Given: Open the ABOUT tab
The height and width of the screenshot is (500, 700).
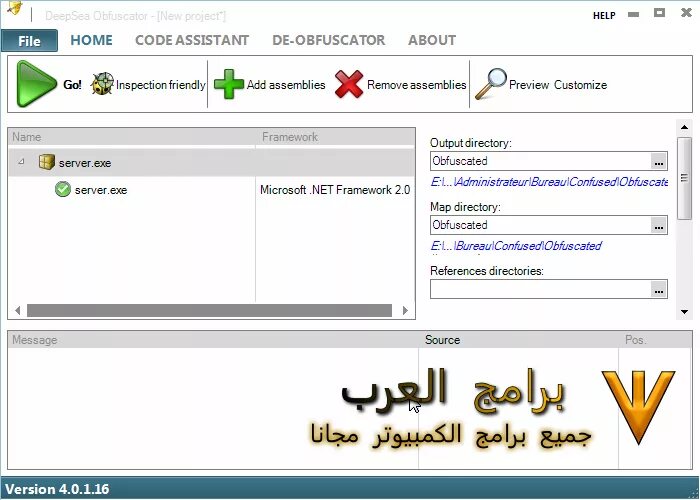Looking at the screenshot, I should pyautogui.click(x=432, y=40).
